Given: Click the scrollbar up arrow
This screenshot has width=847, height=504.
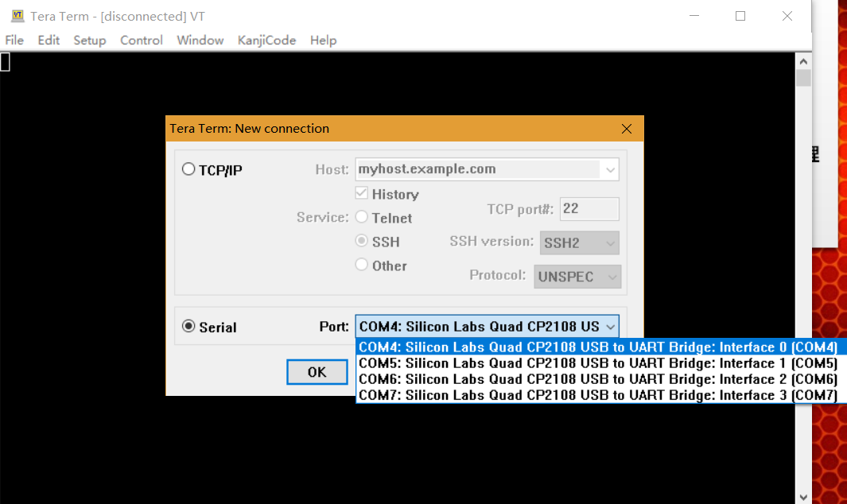Looking at the screenshot, I should tap(803, 60).
